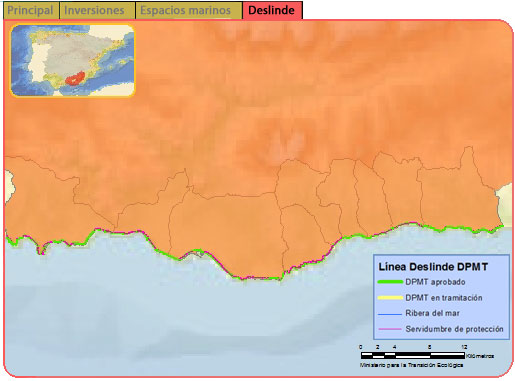
Task: Click the kilometre scale bar
Action: coord(413,355)
